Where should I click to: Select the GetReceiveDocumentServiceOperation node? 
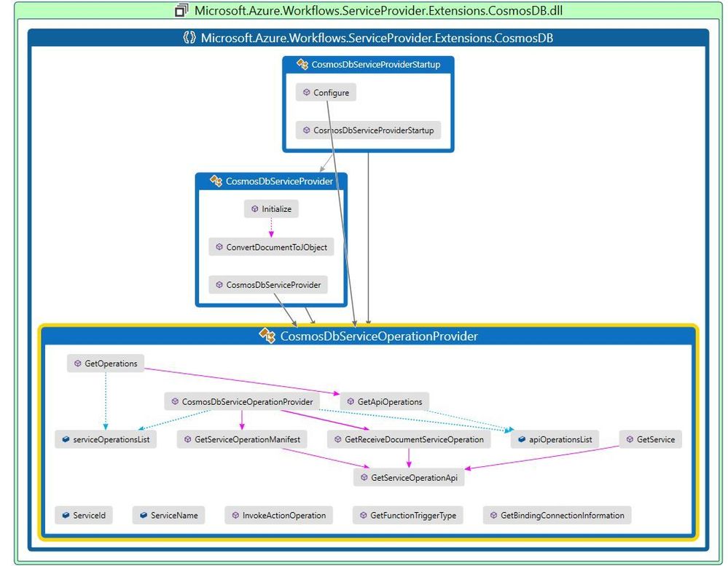pos(409,439)
